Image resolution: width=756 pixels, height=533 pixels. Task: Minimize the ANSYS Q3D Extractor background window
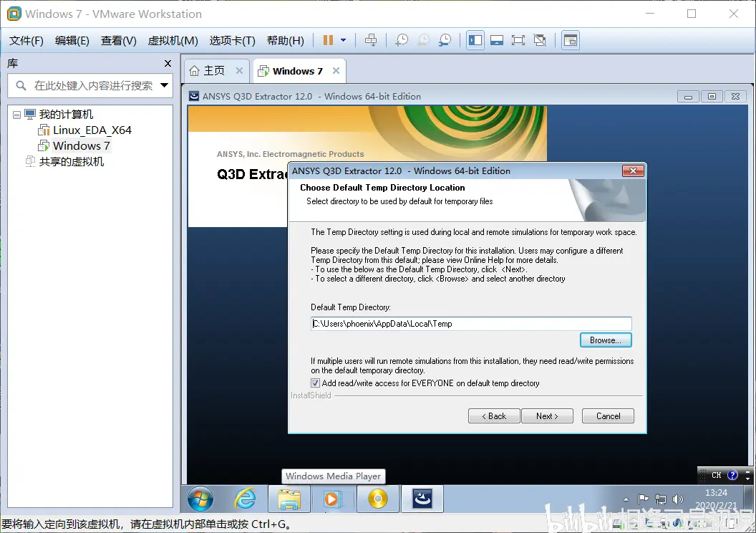pyautogui.click(x=689, y=97)
